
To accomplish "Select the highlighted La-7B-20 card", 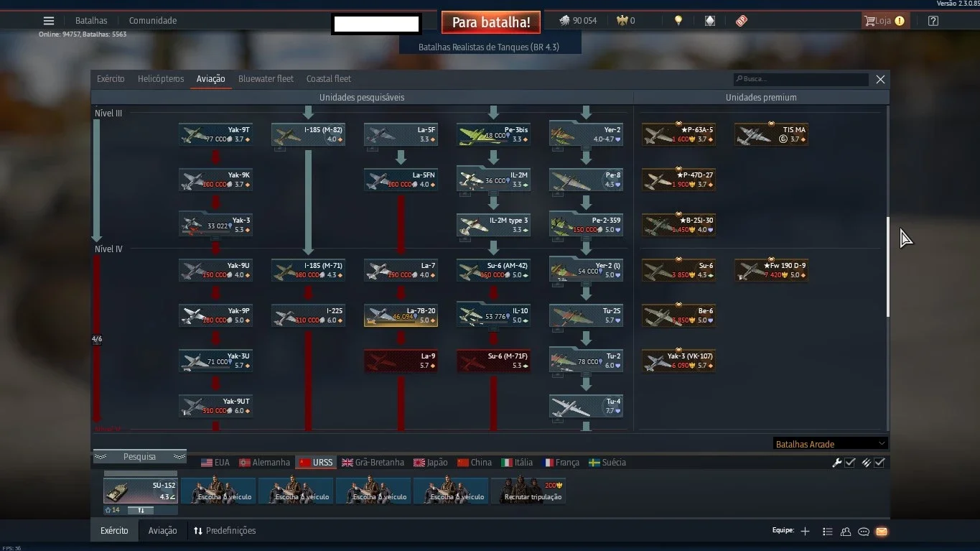I will point(401,315).
